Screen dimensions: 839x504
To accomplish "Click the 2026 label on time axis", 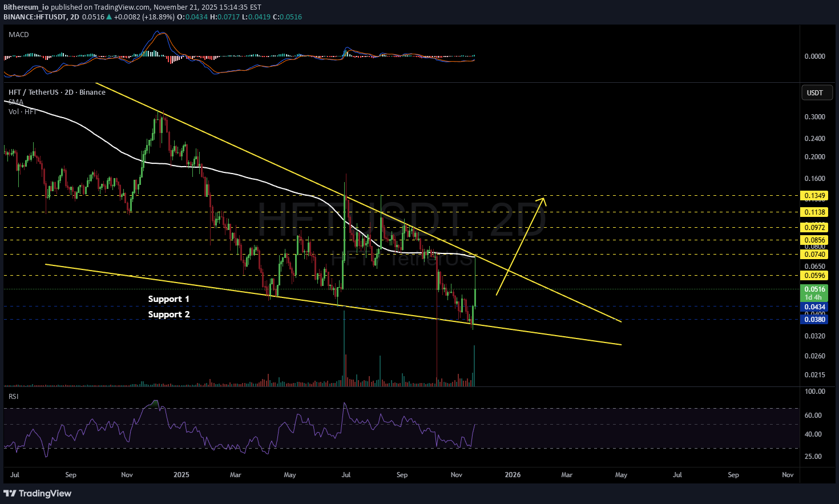I will 513,475.
